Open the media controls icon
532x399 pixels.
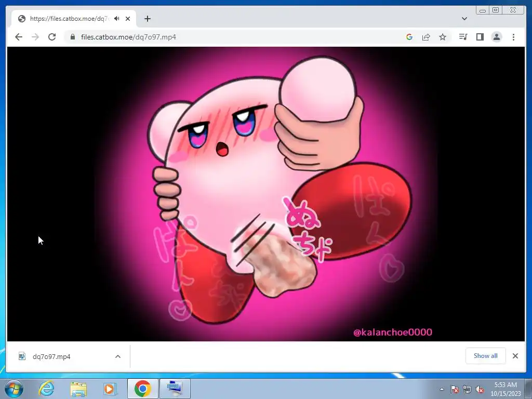pyautogui.click(x=463, y=37)
